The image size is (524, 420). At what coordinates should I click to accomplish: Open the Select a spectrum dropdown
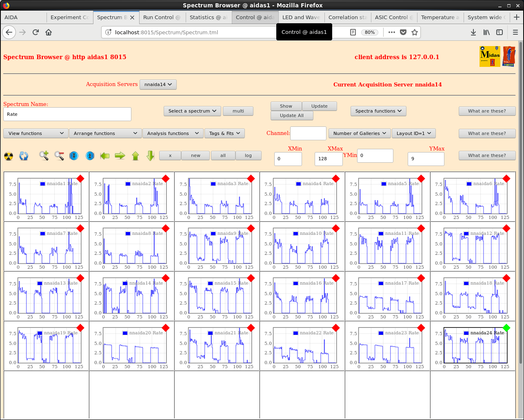192,111
